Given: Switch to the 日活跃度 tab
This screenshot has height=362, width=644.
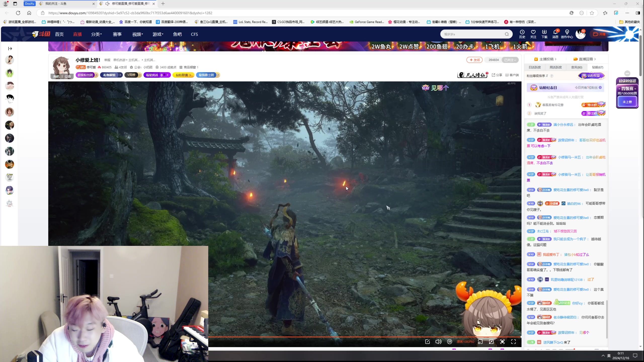Looking at the screenshot, I should click(x=535, y=67).
